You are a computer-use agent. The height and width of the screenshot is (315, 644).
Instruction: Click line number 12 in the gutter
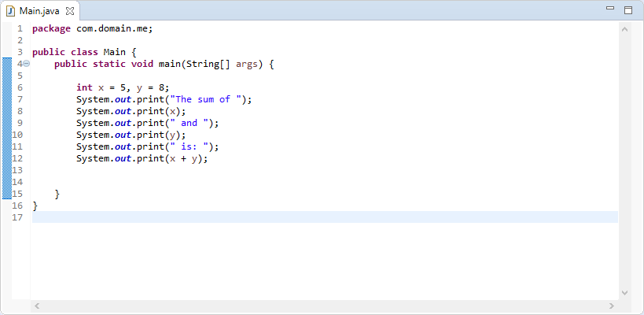click(17, 158)
